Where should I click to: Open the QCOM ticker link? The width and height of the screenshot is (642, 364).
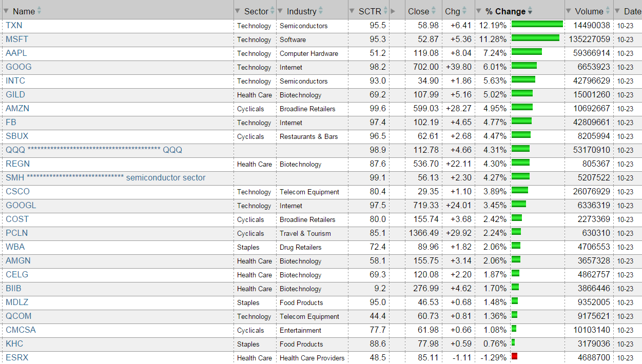tap(18, 316)
